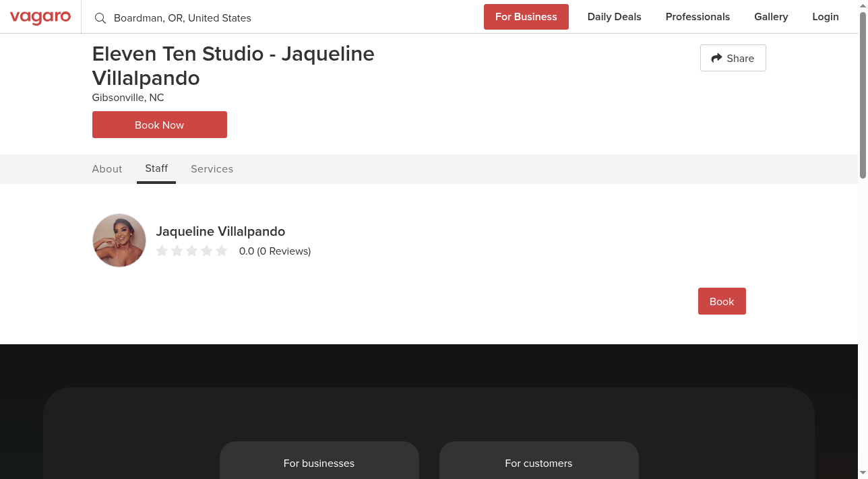
Task: Click Login
Action: pos(826,17)
